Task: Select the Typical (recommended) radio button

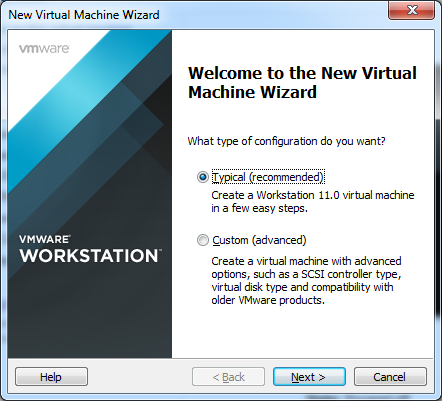Action: pyautogui.click(x=203, y=177)
